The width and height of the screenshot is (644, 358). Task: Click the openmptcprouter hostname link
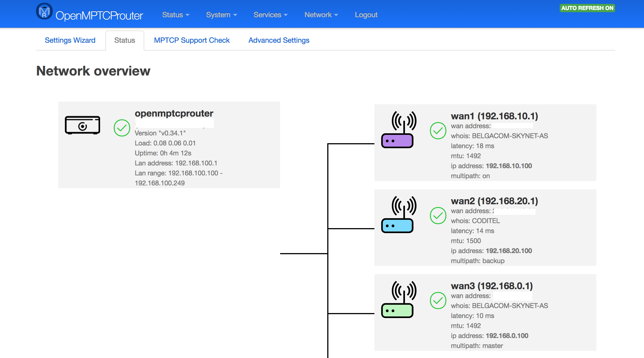click(174, 113)
